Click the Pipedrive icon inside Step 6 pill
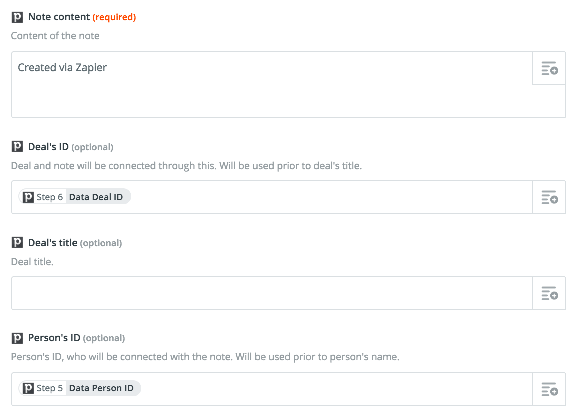 [x=28, y=197]
